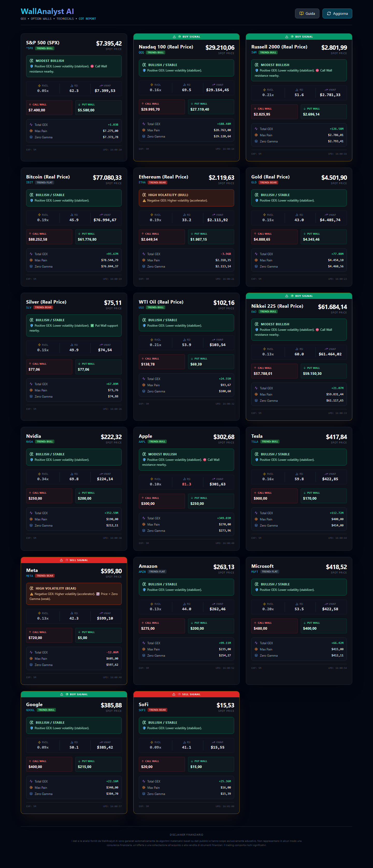Click the Nikkei 225 Zero Gamma value $61.117,65
The image size is (373, 868).
click(335, 401)
